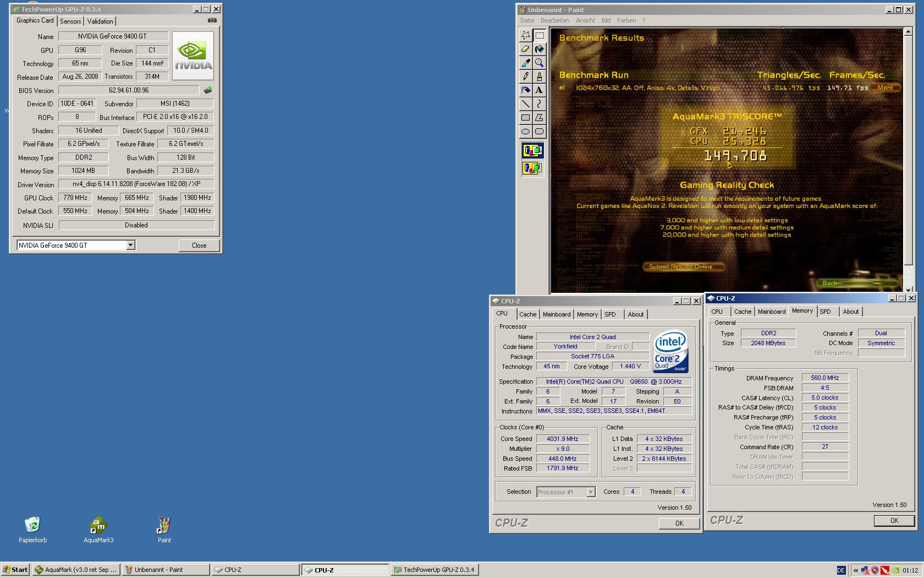The image size is (924, 578).
Task: Open the Paint help question mark menu
Action: point(643,20)
